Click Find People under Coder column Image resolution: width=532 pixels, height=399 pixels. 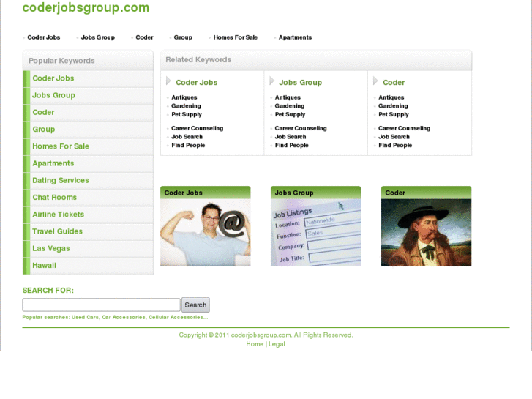[x=395, y=146]
